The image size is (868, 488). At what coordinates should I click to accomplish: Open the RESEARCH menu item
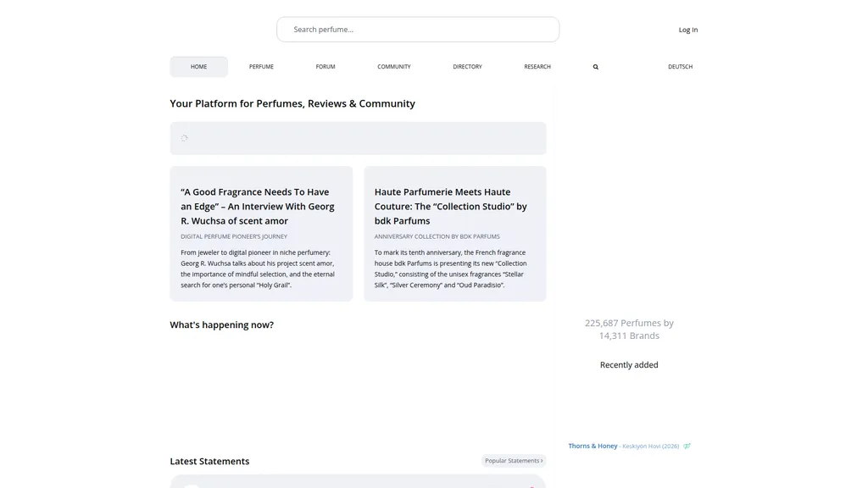(x=537, y=67)
